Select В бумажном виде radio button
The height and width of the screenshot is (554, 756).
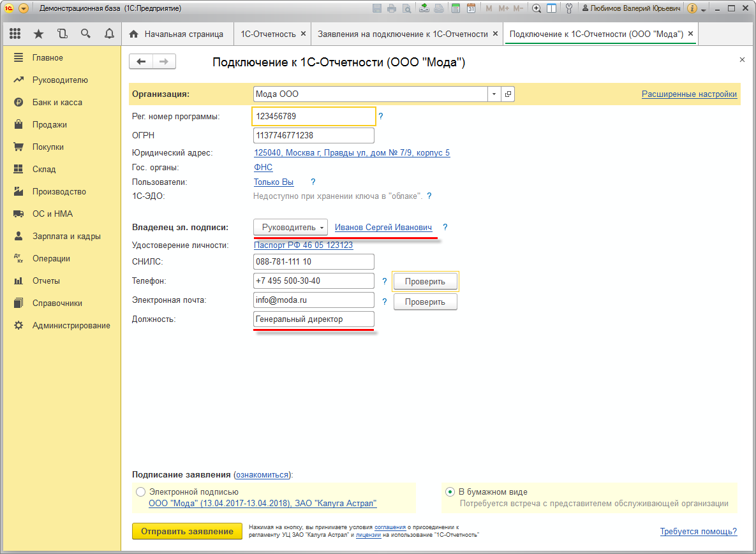tap(450, 492)
